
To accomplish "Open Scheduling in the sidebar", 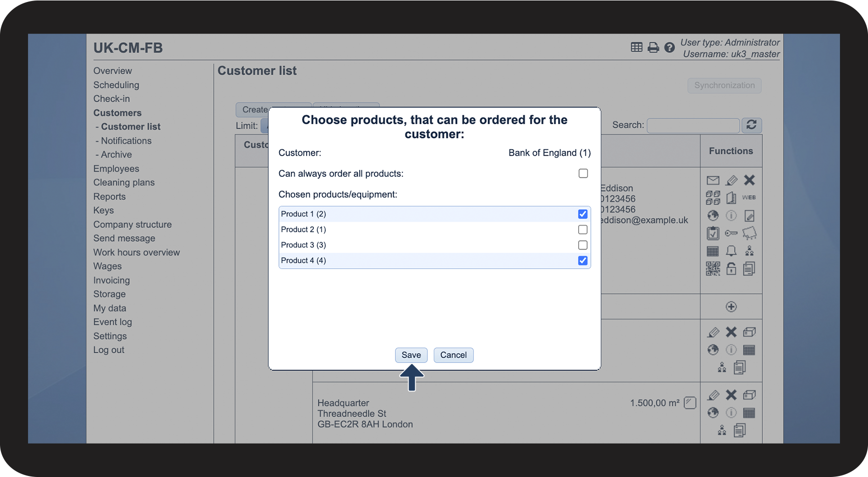I will tap(116, 85).
